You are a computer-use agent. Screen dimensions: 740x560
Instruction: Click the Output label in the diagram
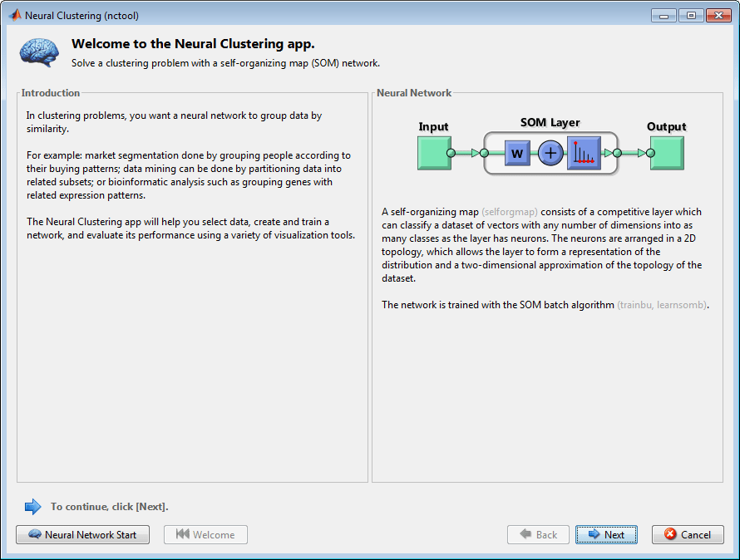(666, 127)
